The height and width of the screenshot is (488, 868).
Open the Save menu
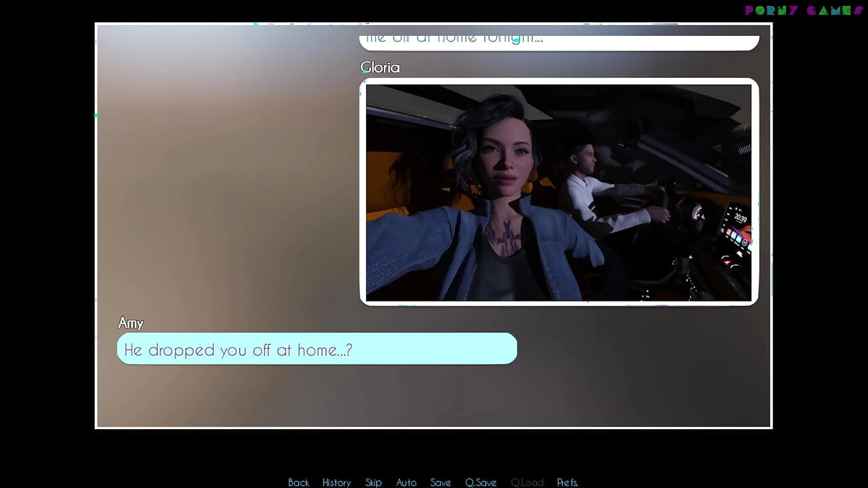pyautogui.click(x=441, y=483)
